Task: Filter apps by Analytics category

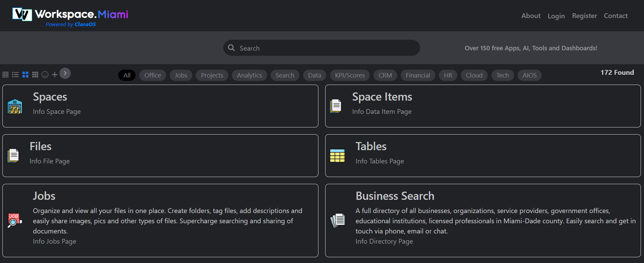Action: 249,75
